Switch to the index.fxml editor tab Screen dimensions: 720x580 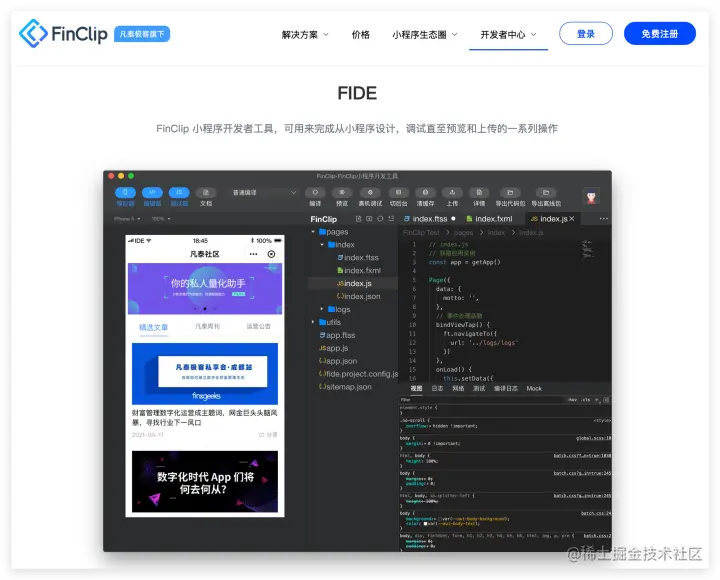click(489, 219)
